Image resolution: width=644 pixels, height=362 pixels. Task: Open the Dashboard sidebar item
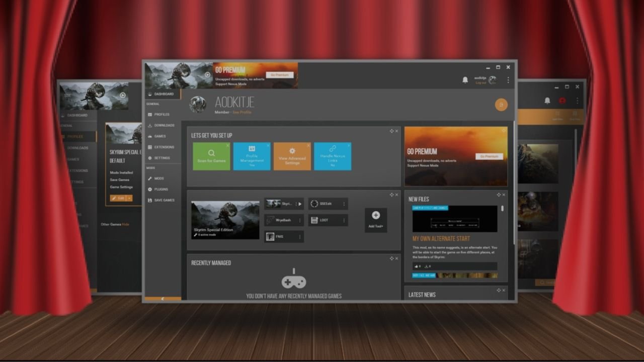[163, 94]
